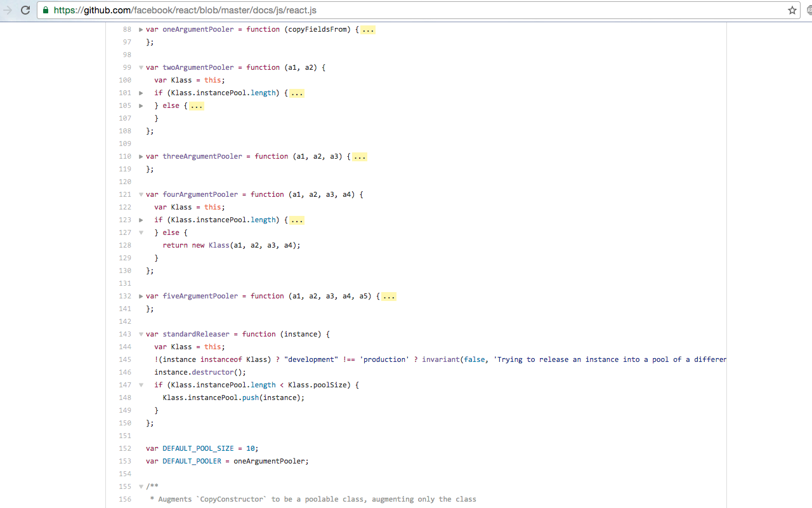The image size is (812, 508).
Task: Click 'Klass.instancePool.push(instance);' line
Action: pos(233,398)
